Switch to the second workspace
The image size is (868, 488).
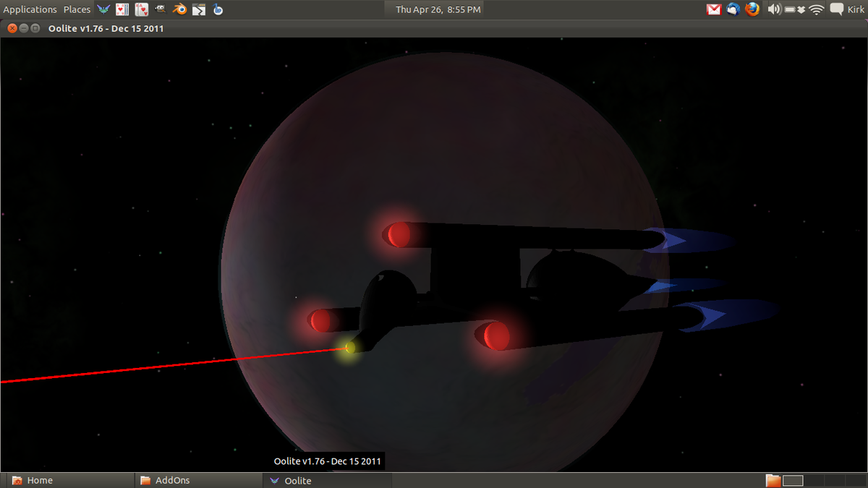[813, 480]
